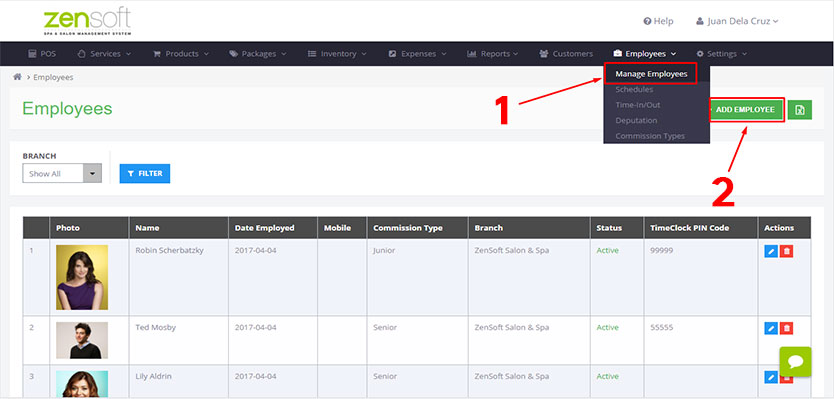Image resolution: width=834 pixels, height=399 pixels.
Task: Open the Customers menu item
Action: coord(566,54)
